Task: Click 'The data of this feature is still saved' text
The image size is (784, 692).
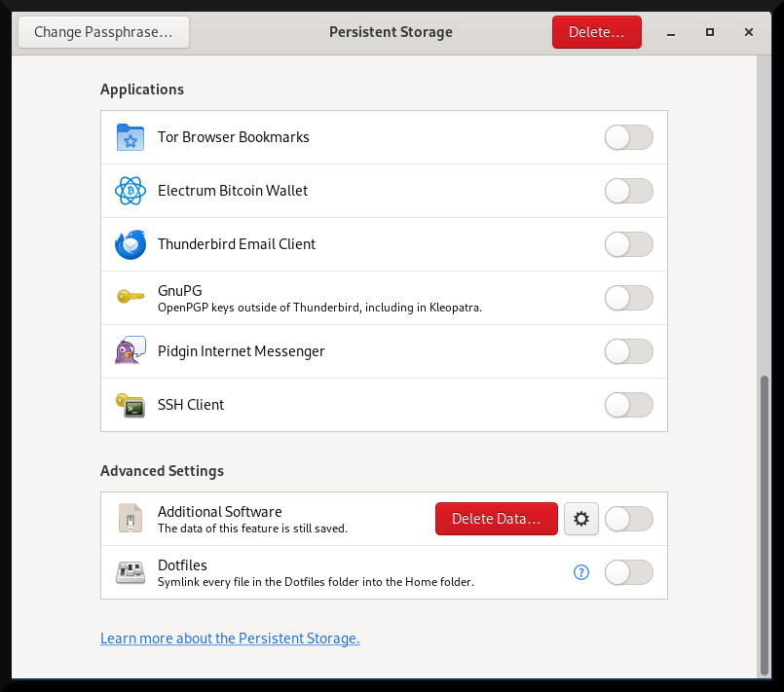Action: pyautogui.click(x=252, y=528)
